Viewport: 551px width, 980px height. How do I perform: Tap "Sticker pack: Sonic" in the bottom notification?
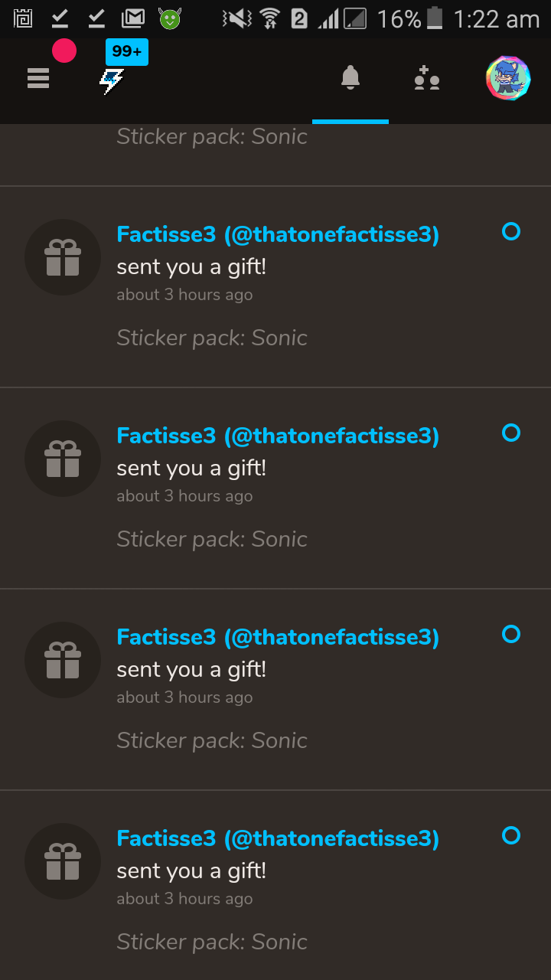point(212,942)
